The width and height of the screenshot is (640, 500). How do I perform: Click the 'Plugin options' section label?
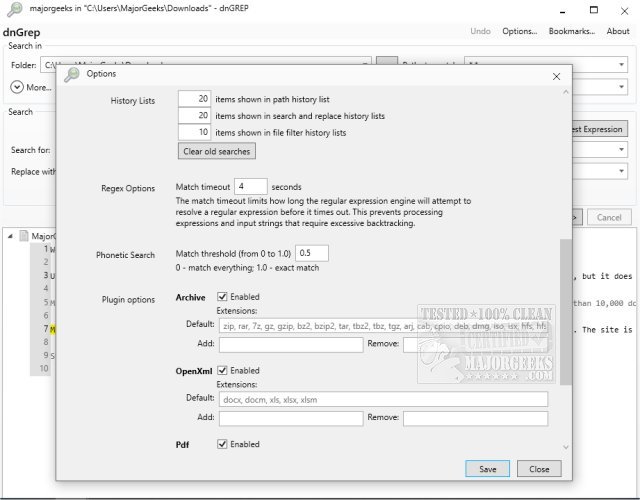128,300
